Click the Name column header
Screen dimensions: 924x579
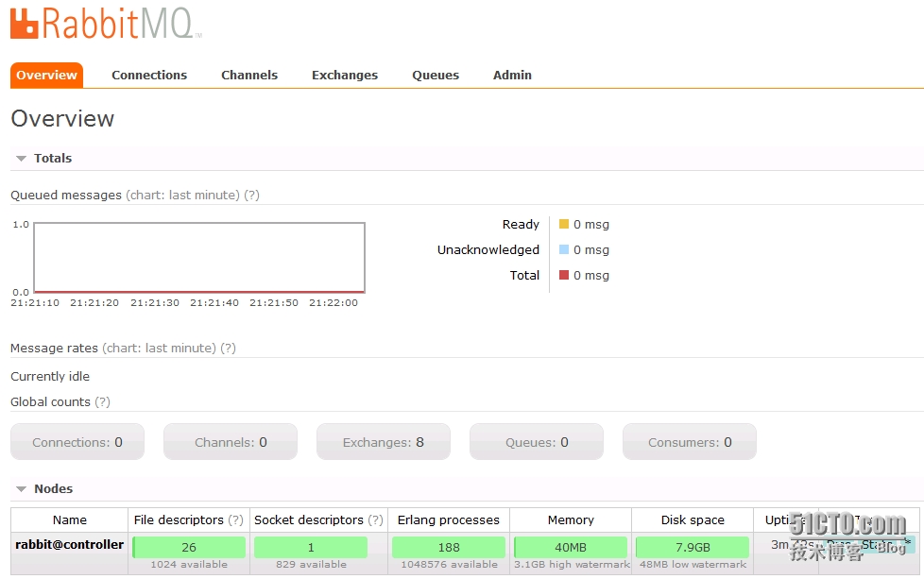pyautogui.click(x=70, y=520)
